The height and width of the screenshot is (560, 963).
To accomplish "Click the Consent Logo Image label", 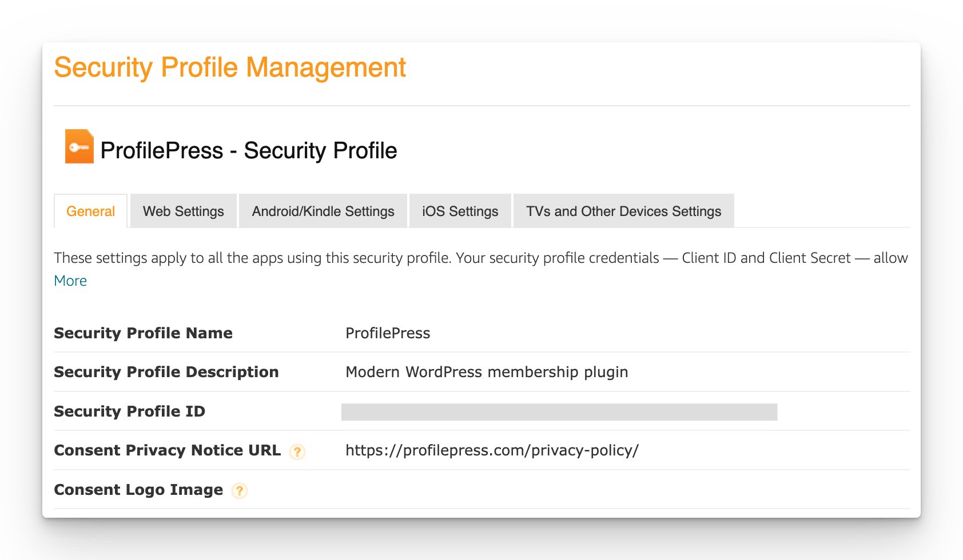I will click(138, 490).
